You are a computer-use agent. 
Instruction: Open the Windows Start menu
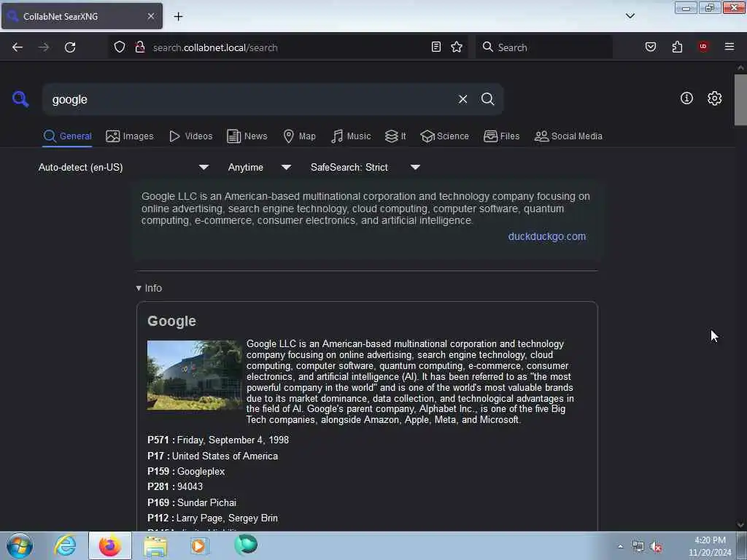20,545
